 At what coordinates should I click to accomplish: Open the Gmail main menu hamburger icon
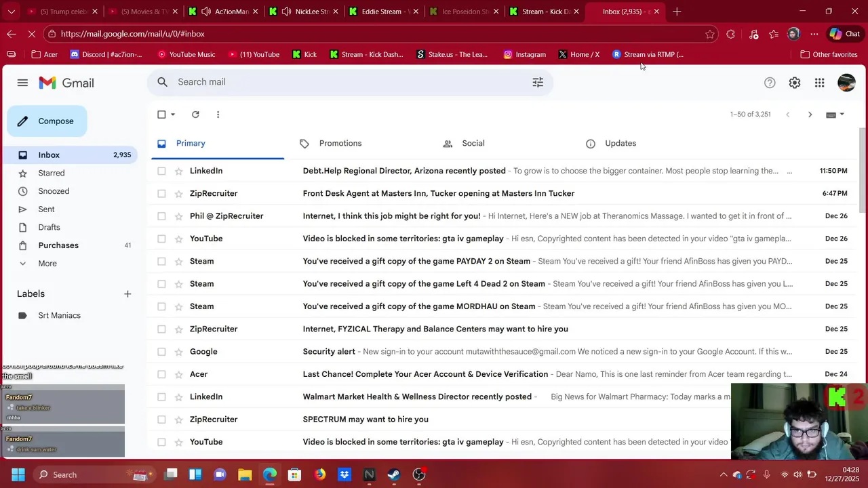(22, 83)
